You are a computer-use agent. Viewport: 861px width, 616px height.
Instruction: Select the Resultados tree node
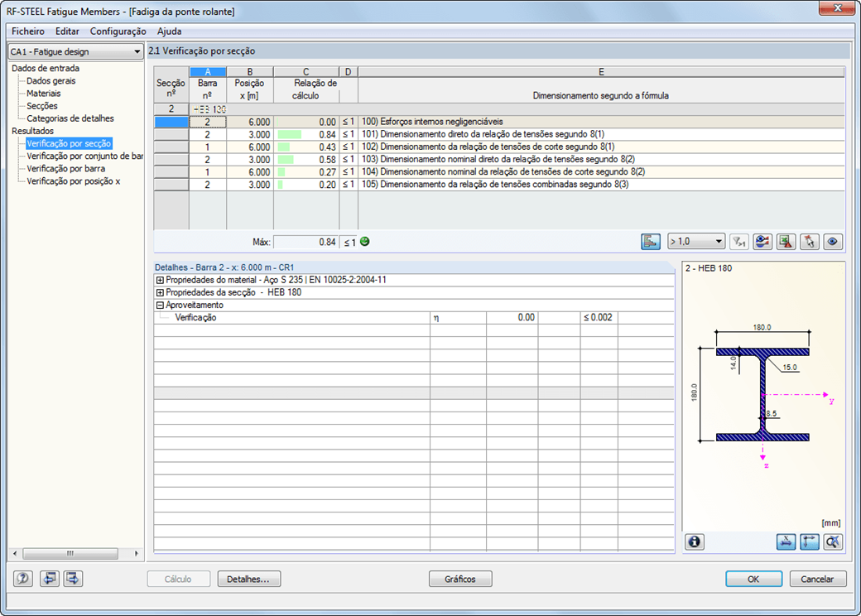pos(33,131)
